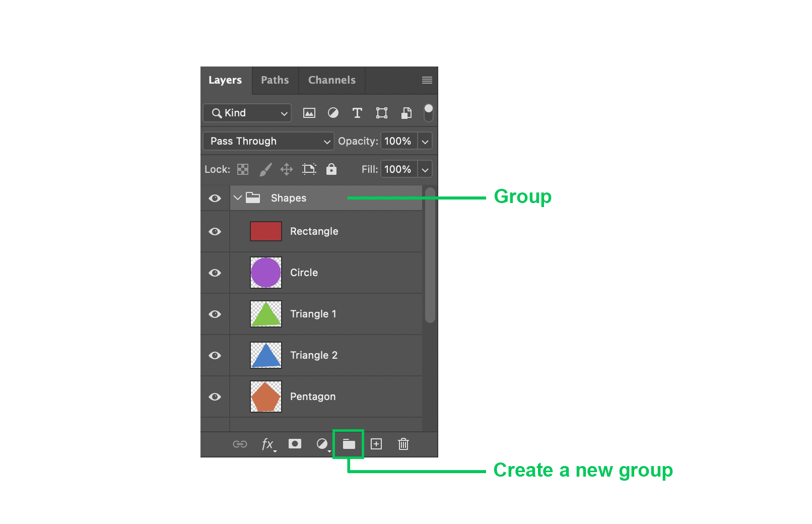Collapse the Shapes group
This screenshot has width=812, height=524.
238,198
